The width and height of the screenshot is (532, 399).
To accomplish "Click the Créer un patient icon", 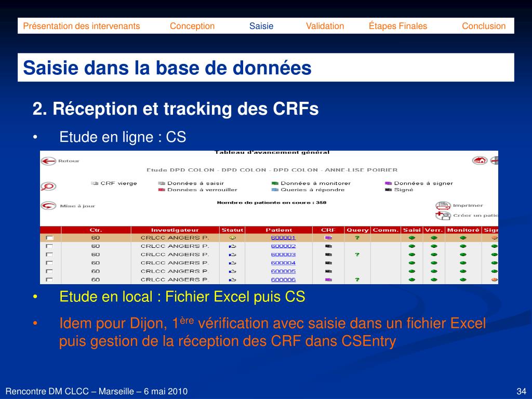I will click(x=443, y=216).
